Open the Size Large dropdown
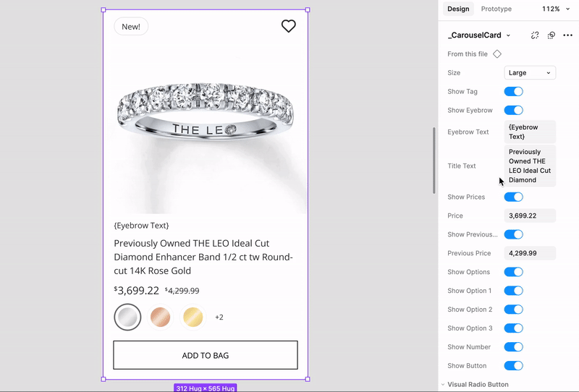This screenshot has width=579, height=392. click(530, 73)
